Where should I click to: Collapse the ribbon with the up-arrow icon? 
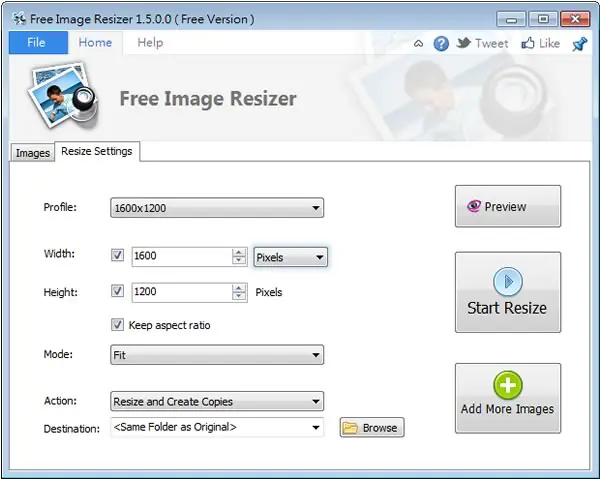click(x=418, y=44)
